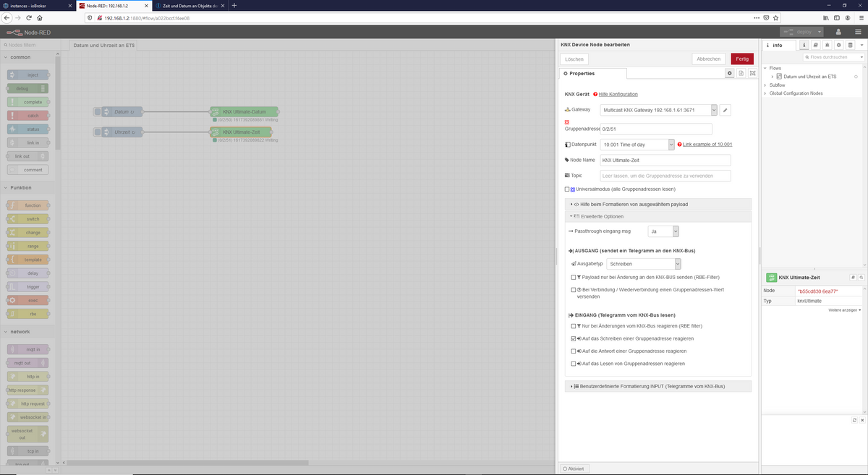
Task: Switch to the Properties tab
Action: pyautogui.click(x=593, y=73)
